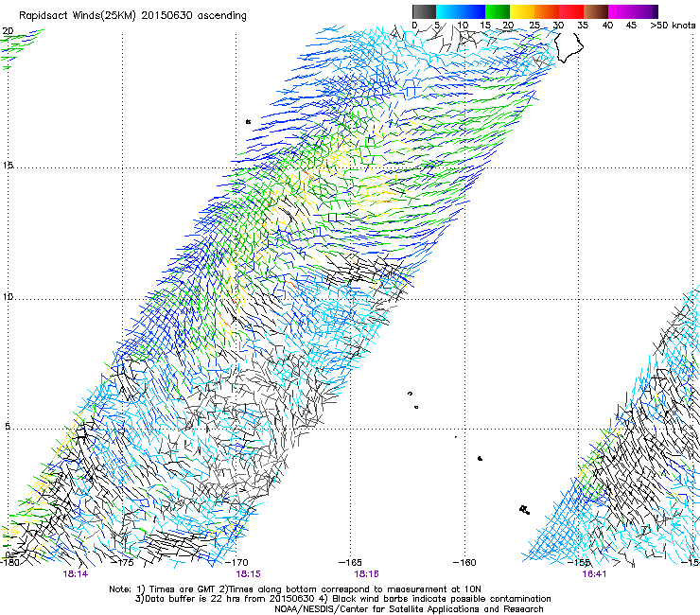This screenshot has width=700, height=615.
Task: Click the latitude label '5'
Action: pos(8,426)
